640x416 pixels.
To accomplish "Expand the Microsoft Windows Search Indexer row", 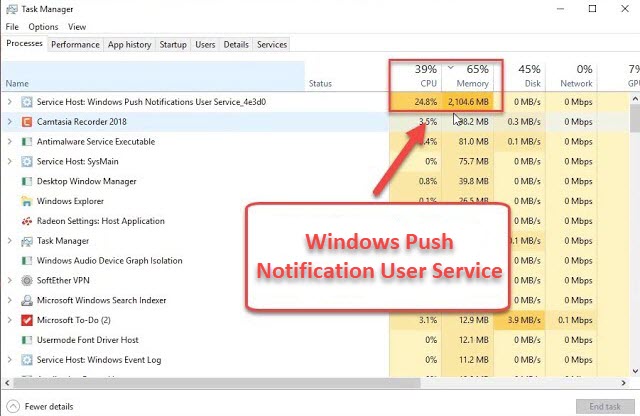I will pos(10,300).
